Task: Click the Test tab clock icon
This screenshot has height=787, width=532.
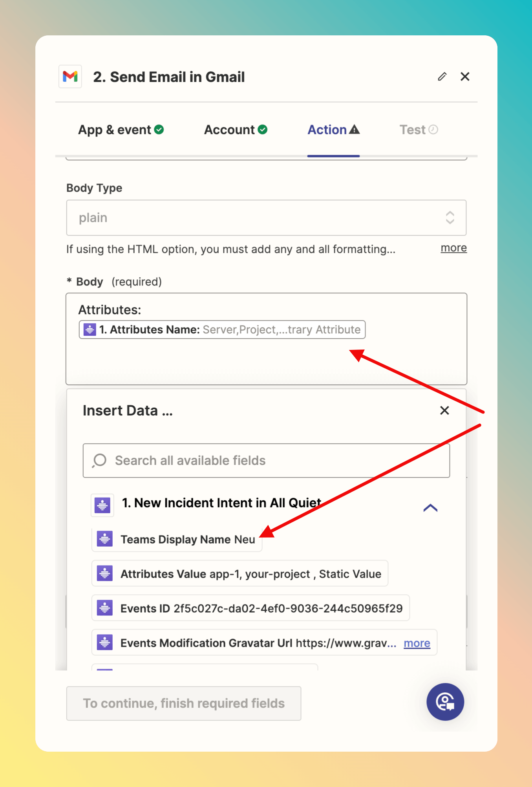Action: [433, 129]
